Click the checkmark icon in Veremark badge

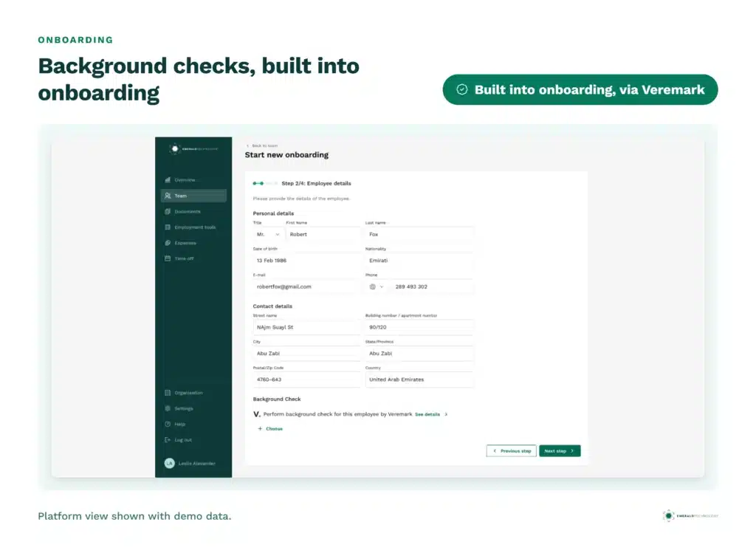pyautogui.click(x=462, y=89)
